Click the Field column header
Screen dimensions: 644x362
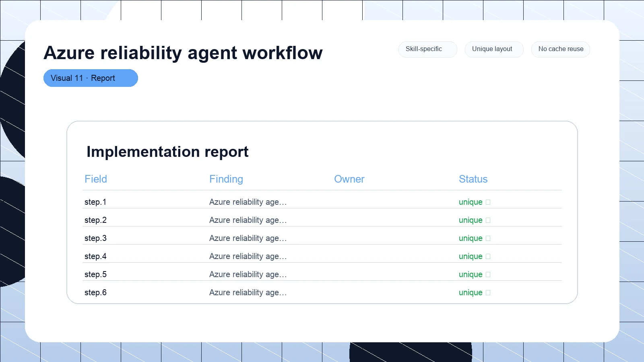(x=96, y=179)
